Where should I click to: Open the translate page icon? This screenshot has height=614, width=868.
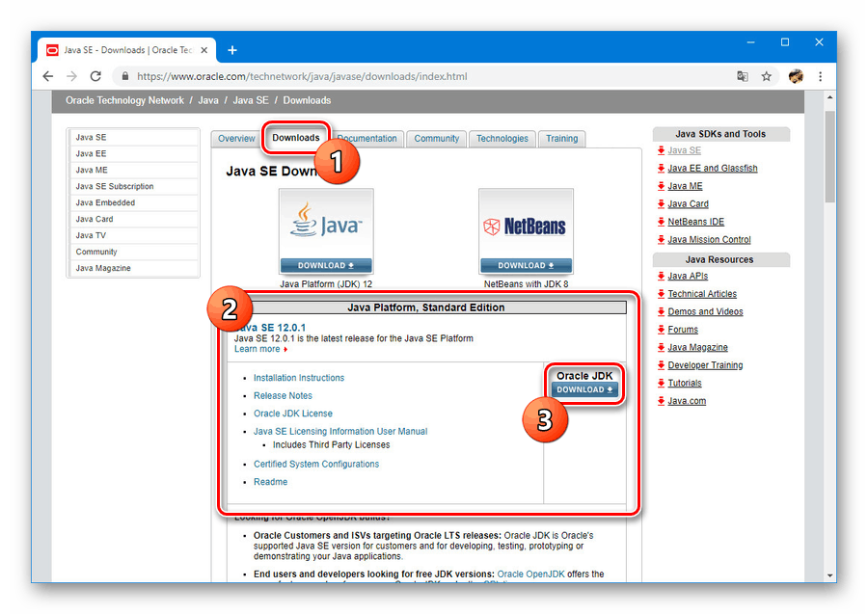[743, 76]
